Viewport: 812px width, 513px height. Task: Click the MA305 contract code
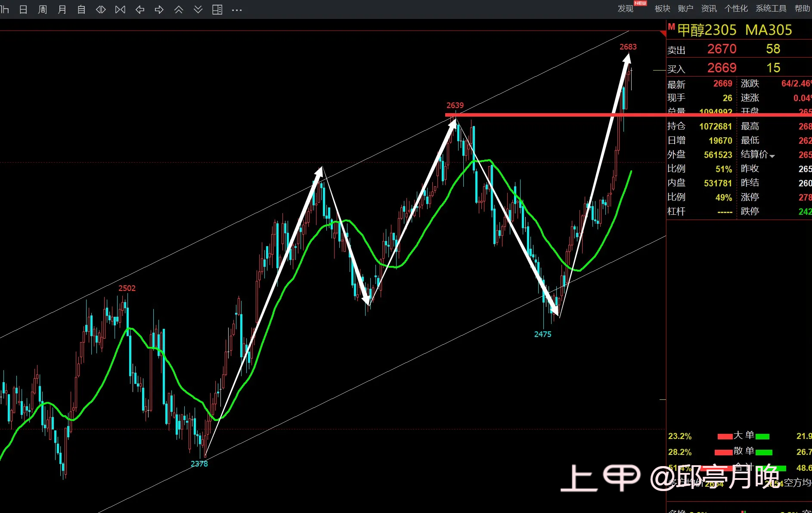pos(769,30)
